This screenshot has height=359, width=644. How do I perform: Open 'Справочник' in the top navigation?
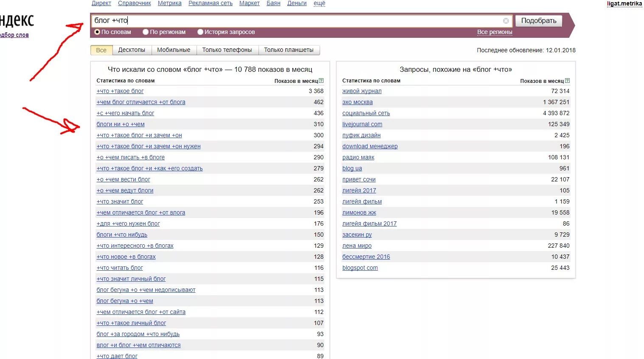pyautogui.click(x=135, y=3)
